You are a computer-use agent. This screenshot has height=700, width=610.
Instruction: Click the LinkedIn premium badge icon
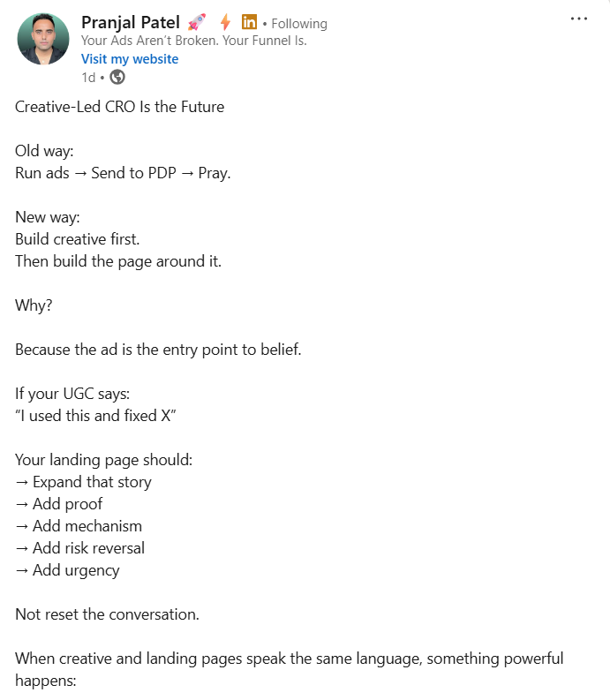(x=249, y=23)
